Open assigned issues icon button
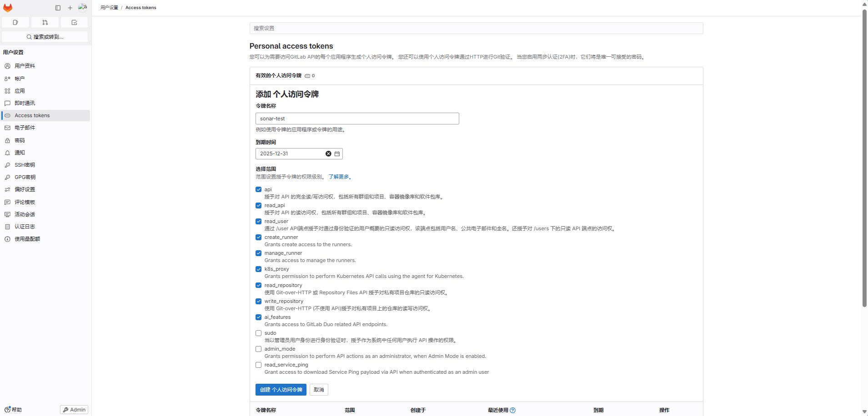The height and width of the screenshot is (416, 868). pyautogui.click(x=15, y=22)
